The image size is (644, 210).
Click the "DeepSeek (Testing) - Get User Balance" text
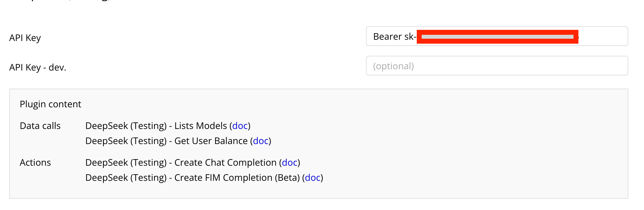coord(166,141)
